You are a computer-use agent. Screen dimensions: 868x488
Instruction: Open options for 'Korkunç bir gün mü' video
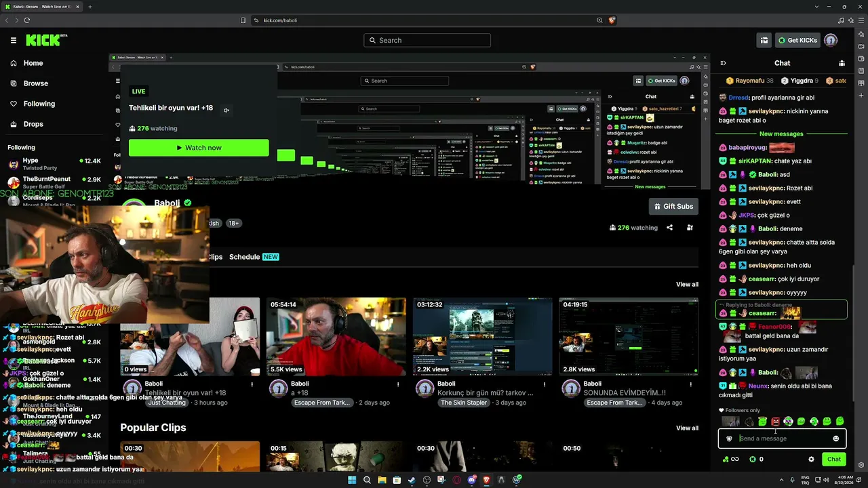[x=545, y=384]
